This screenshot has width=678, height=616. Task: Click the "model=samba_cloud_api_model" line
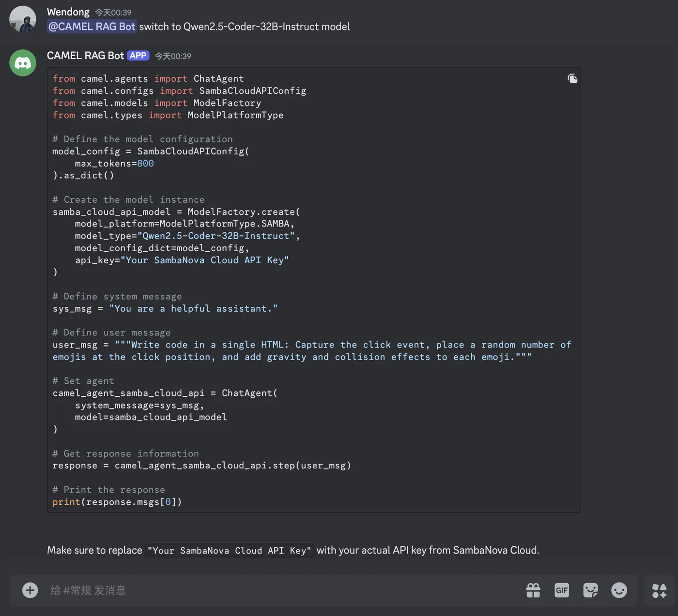(x=151, y=417)
